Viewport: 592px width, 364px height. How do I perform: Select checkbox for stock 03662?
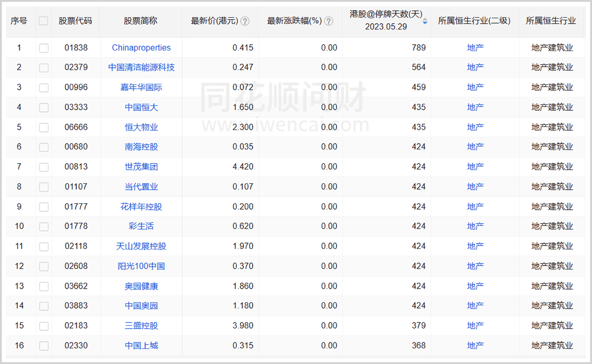pos(44,286)
